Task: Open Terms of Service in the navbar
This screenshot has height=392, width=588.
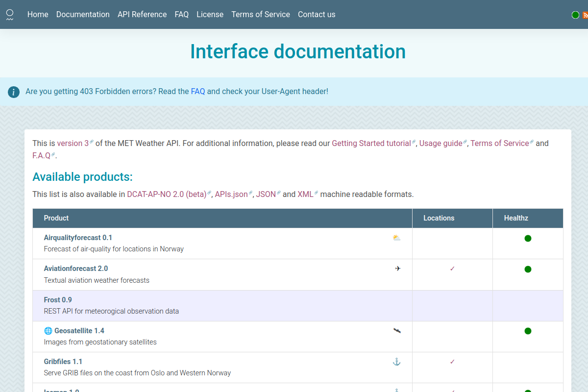Action: 261,15
